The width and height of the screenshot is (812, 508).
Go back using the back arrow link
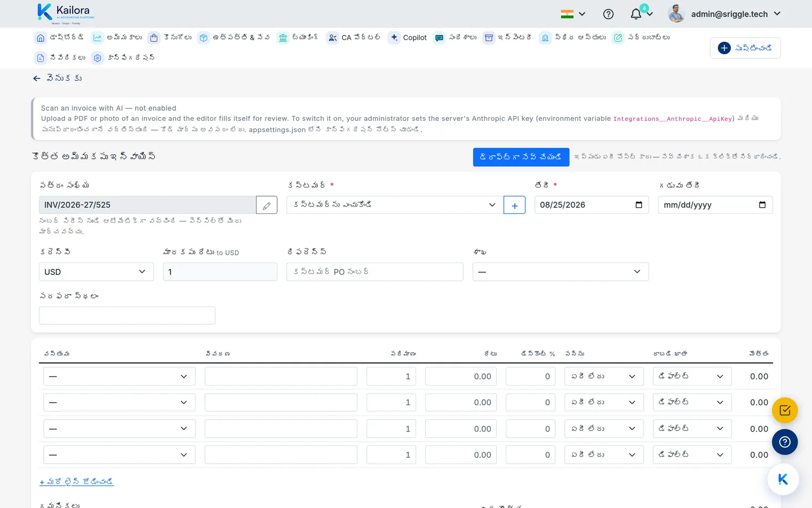coord(57,78)
